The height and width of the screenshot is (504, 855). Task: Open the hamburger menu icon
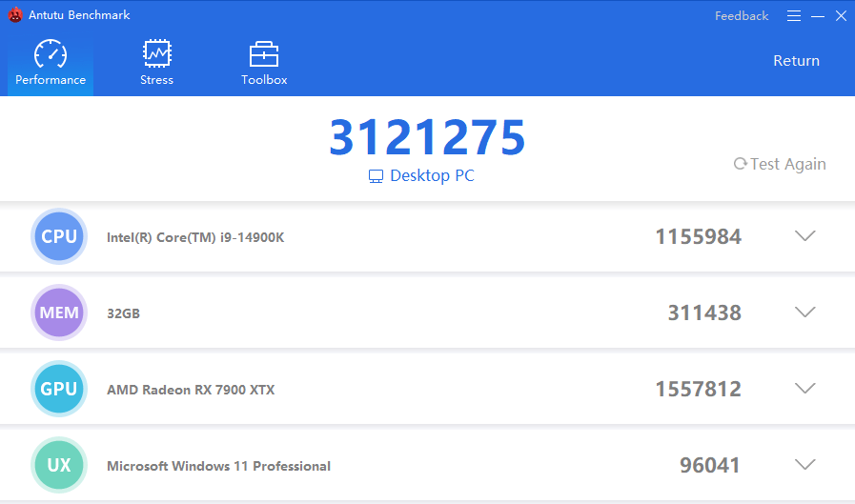click(x=794, y=16)
